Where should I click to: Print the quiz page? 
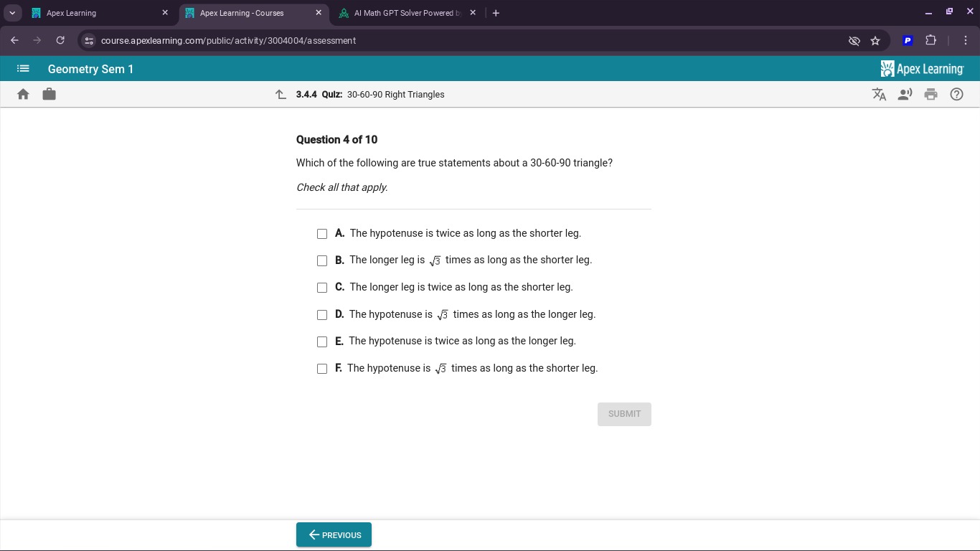pyautogui.click(x=930, y=94)
